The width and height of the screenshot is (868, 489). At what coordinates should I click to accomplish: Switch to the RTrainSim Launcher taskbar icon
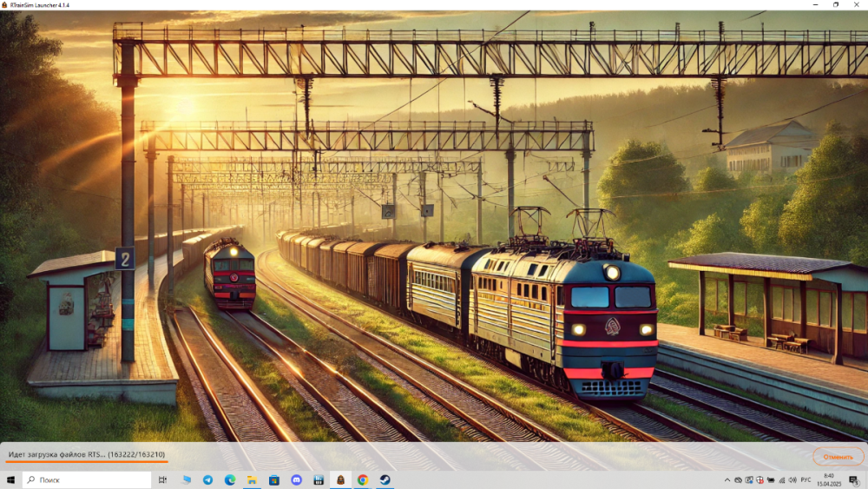tap(340, 479)
